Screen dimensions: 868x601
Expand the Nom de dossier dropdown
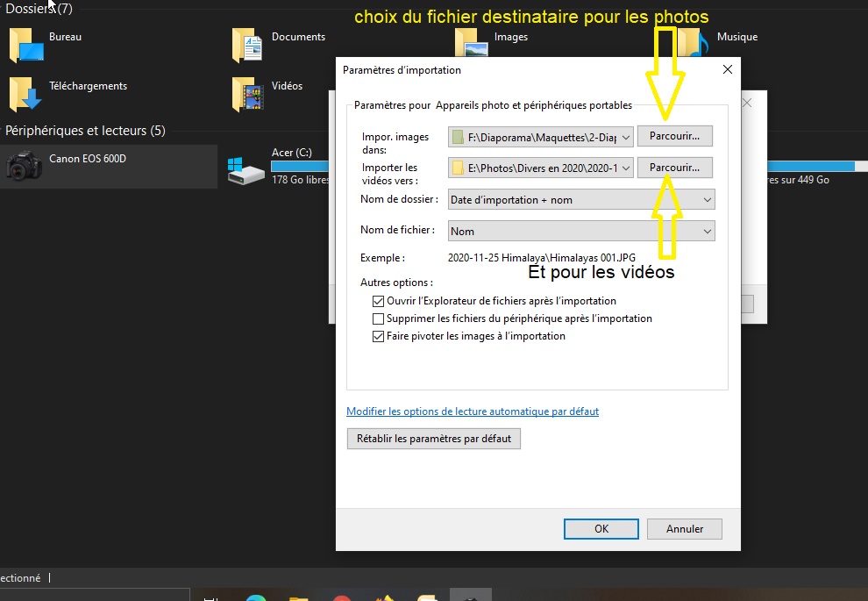point(581,200)
